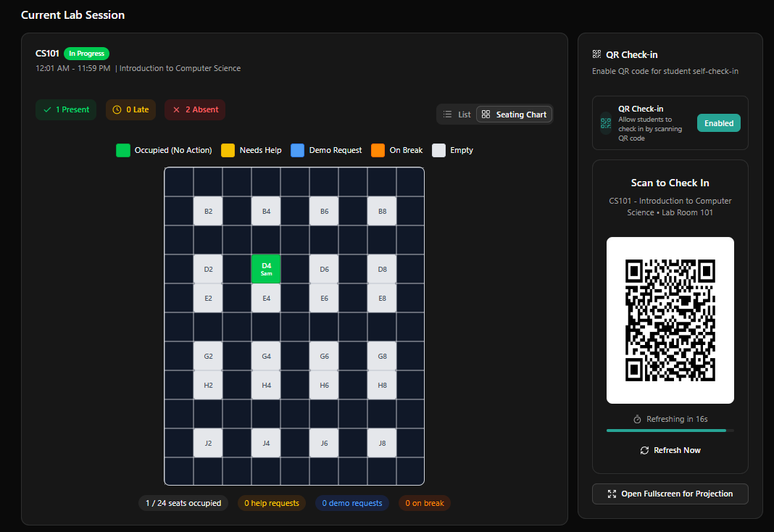Select seat G8

pos(382,356)
